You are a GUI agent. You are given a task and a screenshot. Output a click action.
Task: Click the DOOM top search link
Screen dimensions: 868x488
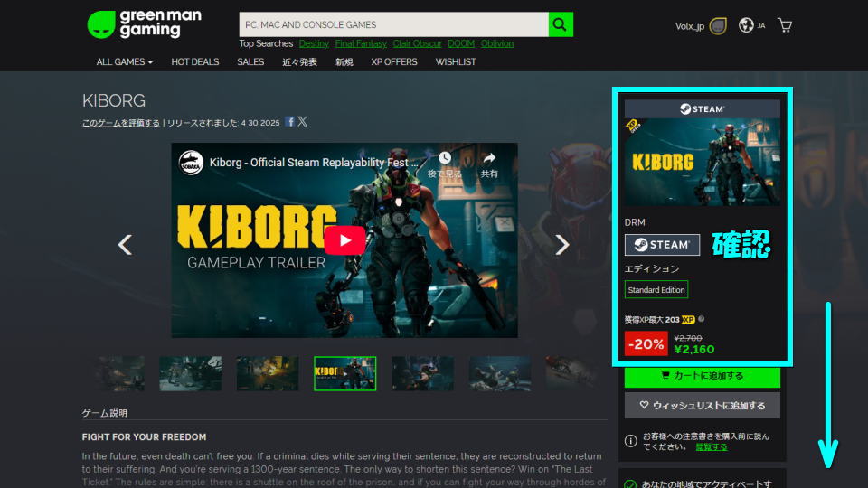461,43
